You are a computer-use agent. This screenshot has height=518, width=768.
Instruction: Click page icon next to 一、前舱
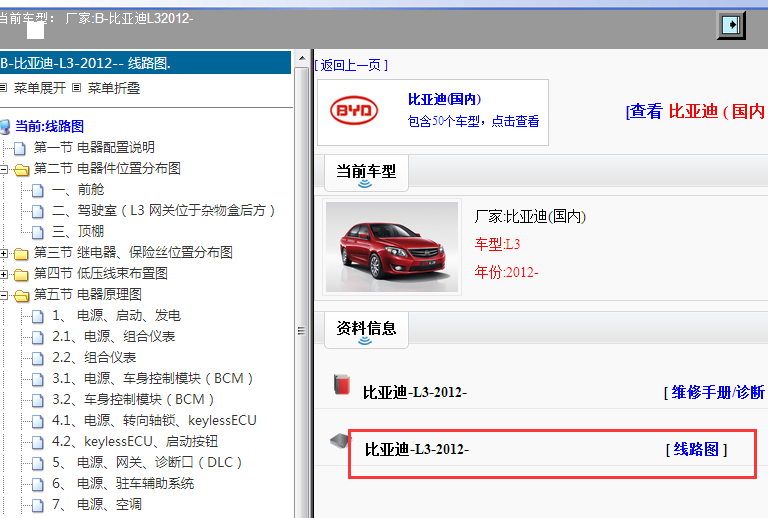click(x=38, y=190)
